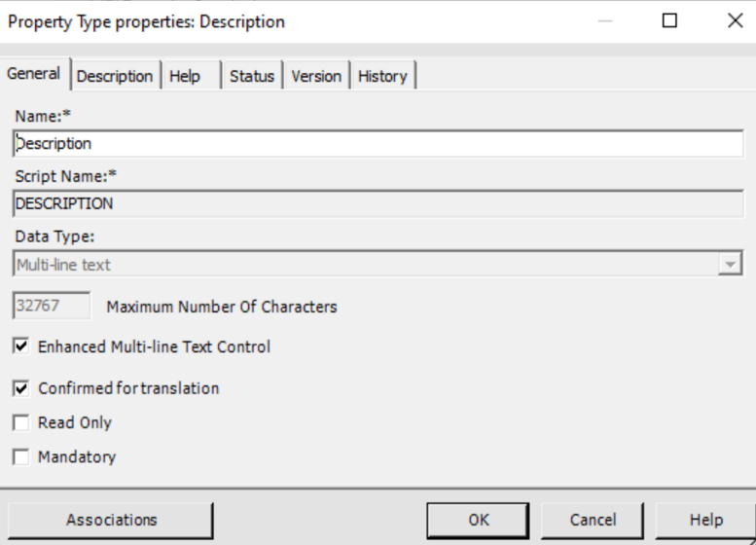The image size is (756, 545).
Task: Click the Maximum Number Of Characters field
Action: coord(52,306)
